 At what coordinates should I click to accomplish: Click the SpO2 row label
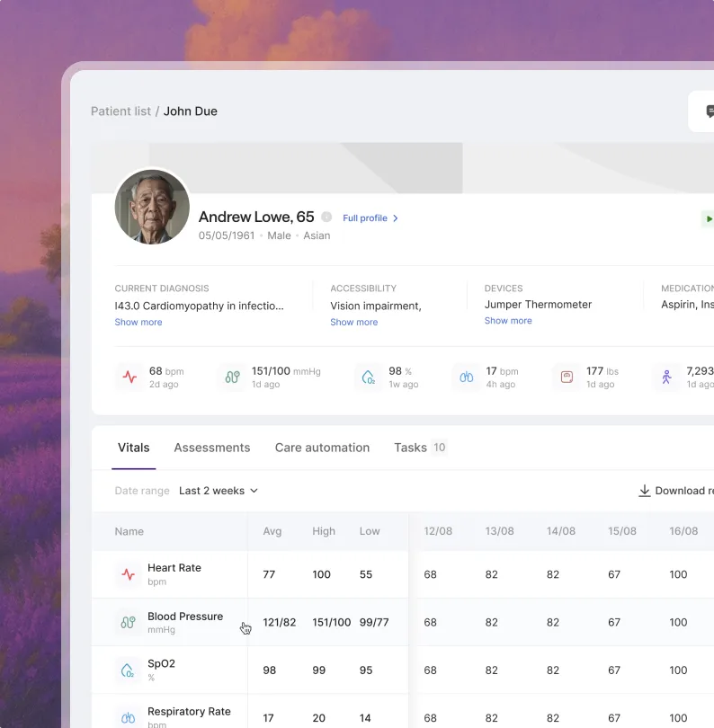[161, 663]
